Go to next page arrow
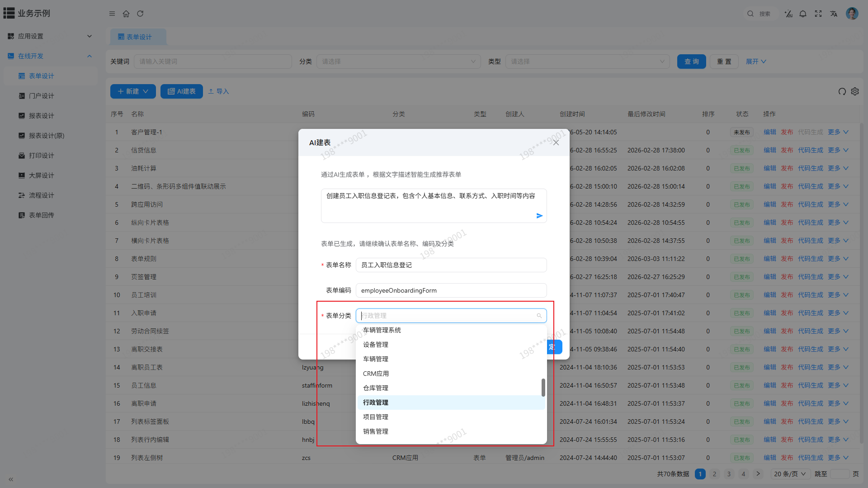This screenshot has width=868, height=488. coord(758,474)
